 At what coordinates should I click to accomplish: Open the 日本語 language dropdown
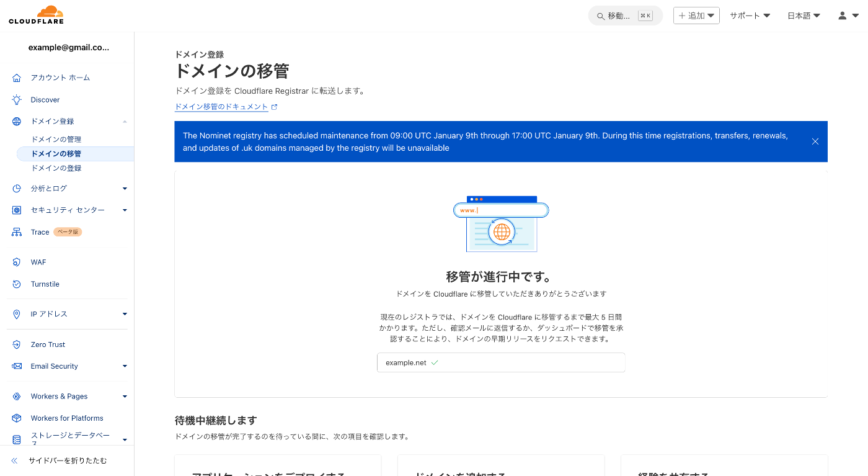[804, 16]
